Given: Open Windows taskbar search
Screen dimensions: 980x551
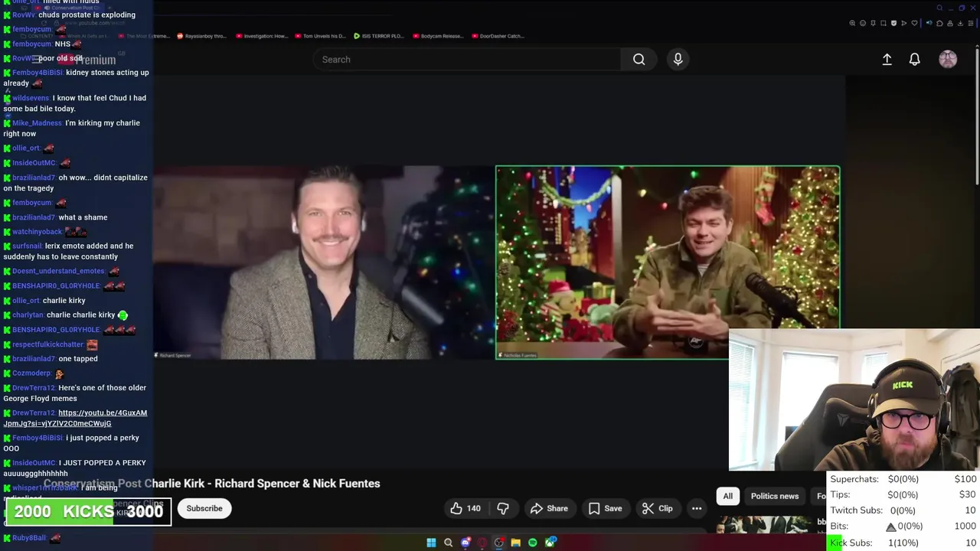Looking at the screenshot, I should click(448, 543).
